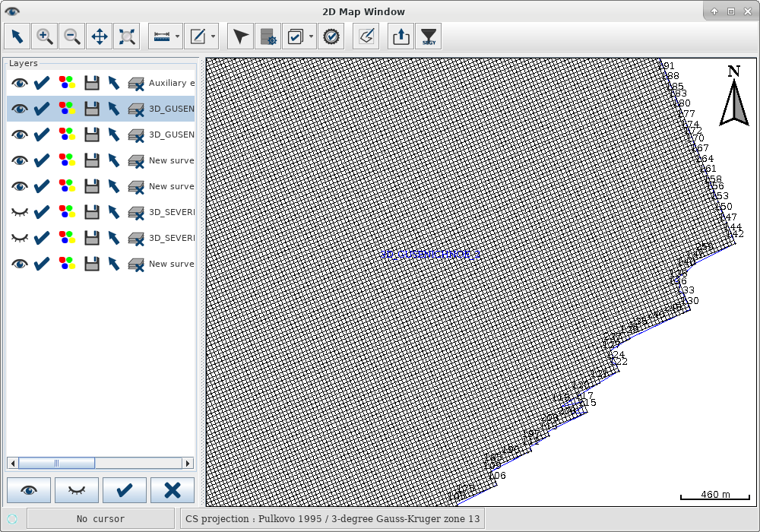
Task: Click the north arrow compass on map
Action: pyautogui.click(x=734, y=96)
